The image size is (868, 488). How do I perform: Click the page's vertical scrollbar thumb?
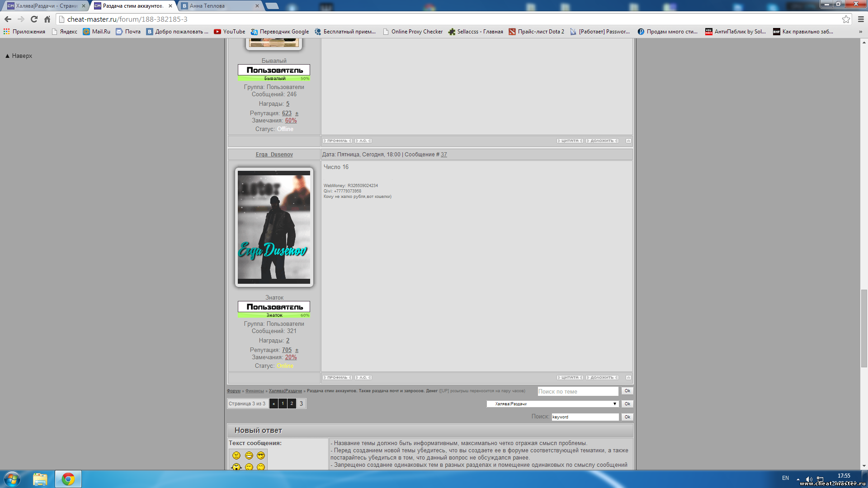tap(864, 328)
